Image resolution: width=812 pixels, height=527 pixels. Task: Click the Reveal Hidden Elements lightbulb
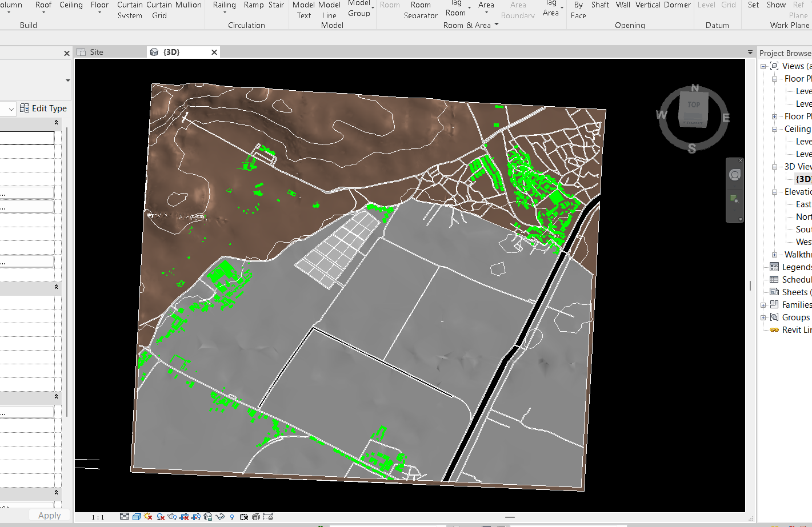click(x=231, y=517)
